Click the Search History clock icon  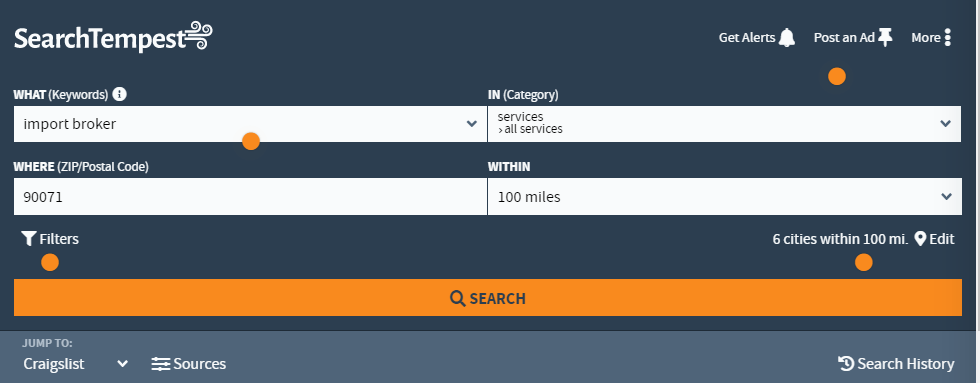tap(846, 363)
